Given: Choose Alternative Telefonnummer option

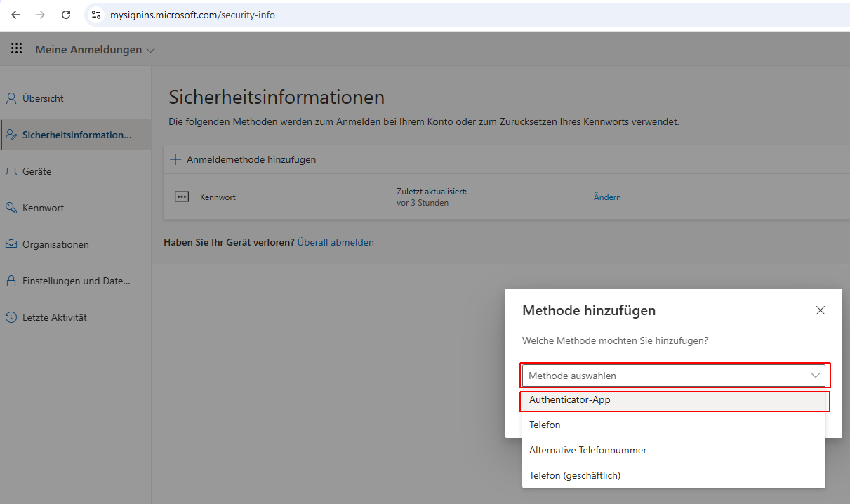Looking at the screenshot, I should coord(674,450).
